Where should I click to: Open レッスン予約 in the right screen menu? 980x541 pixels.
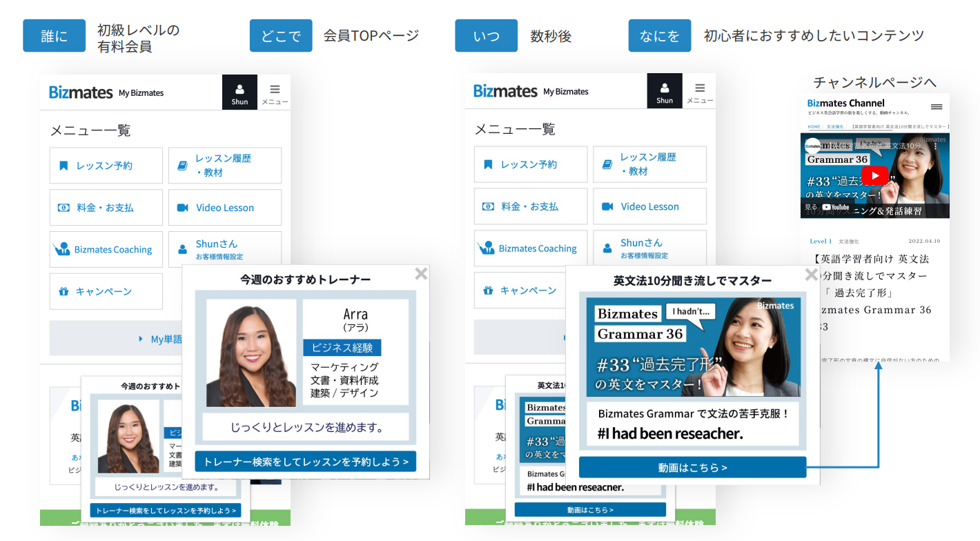point(531,164)
